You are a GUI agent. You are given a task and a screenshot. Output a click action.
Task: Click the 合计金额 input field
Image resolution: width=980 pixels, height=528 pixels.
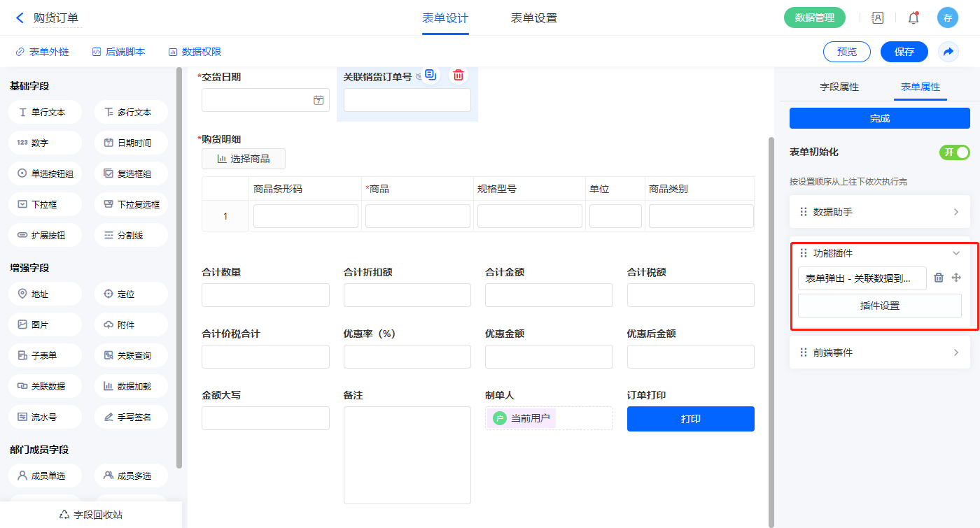549,295
